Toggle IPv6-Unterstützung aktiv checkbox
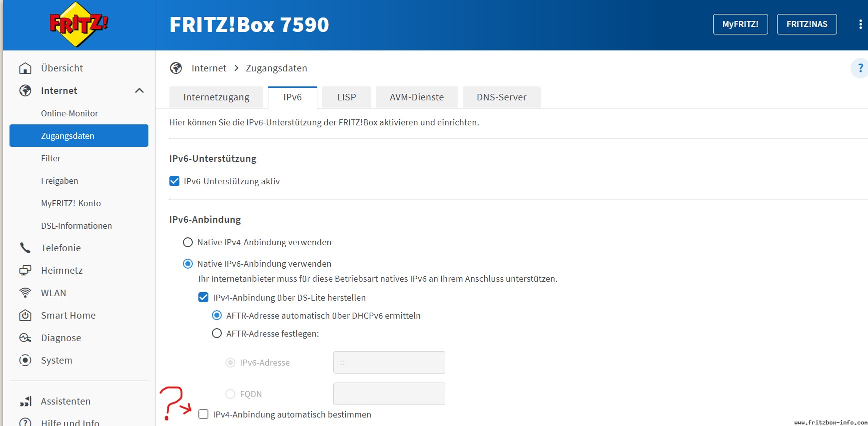Screen dimensions: 868x426 [x=174, y=181]
